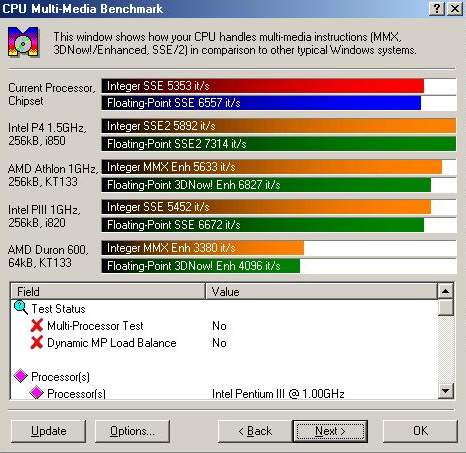Screen dimensions: 466x453
Task: Select the Dynamic MP Load Balance row
Action: [x=224, y=343]
